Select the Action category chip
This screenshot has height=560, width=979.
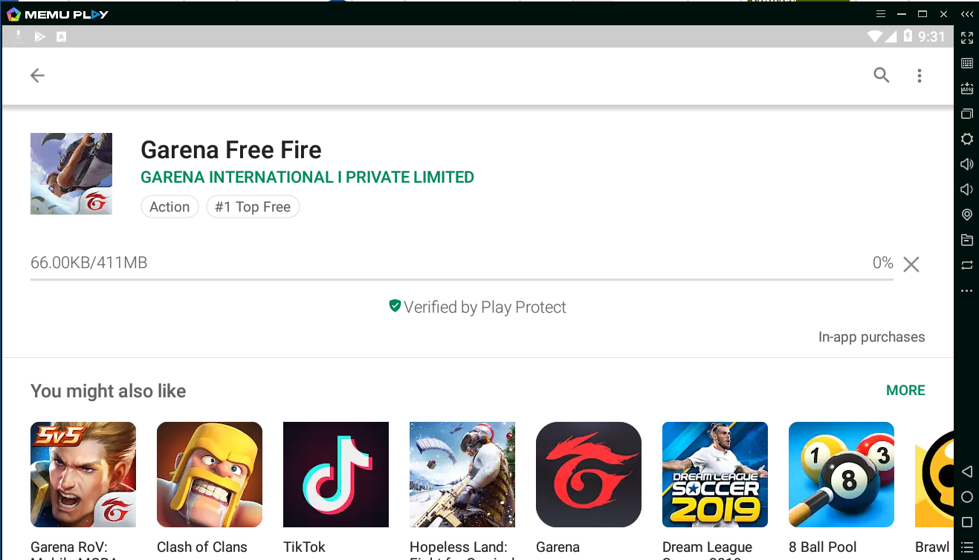169,207
